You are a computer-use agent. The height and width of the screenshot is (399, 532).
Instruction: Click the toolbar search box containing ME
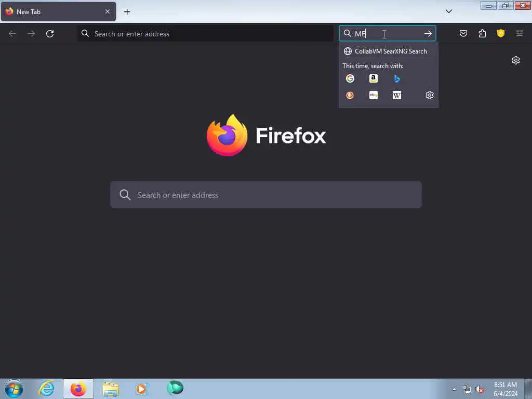387,33
